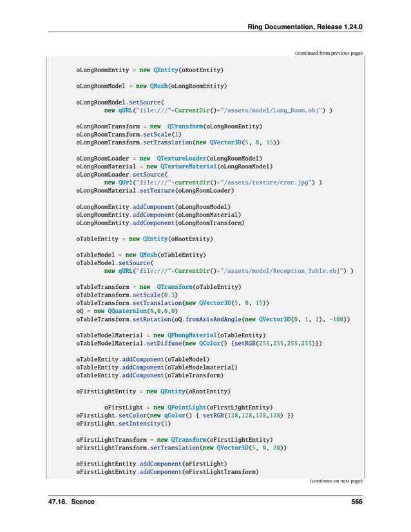Click 'oFirstLight.setColor' setRGB line
This screenshot has height=532, width=411.
tap(185, 416)
